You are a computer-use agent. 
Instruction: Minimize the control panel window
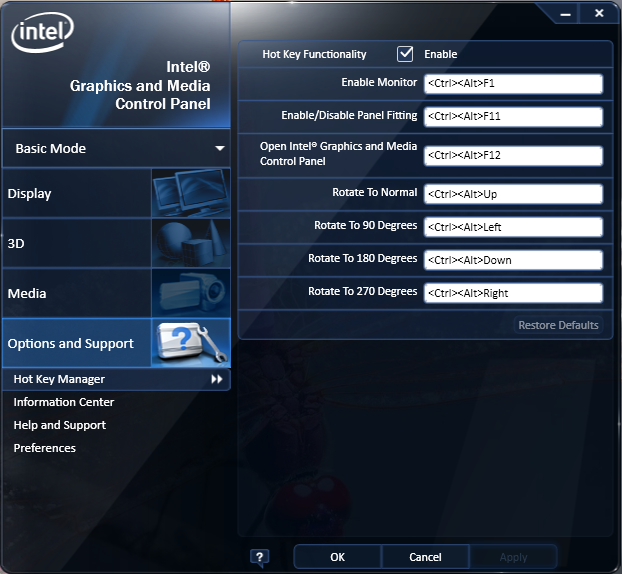point(565,15)
